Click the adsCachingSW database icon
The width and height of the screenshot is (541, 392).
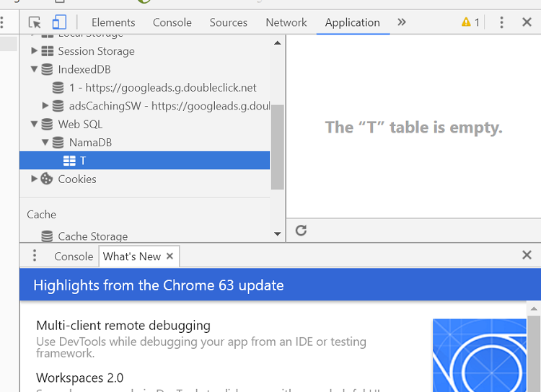pyautogui.click(x=58, y=106)
